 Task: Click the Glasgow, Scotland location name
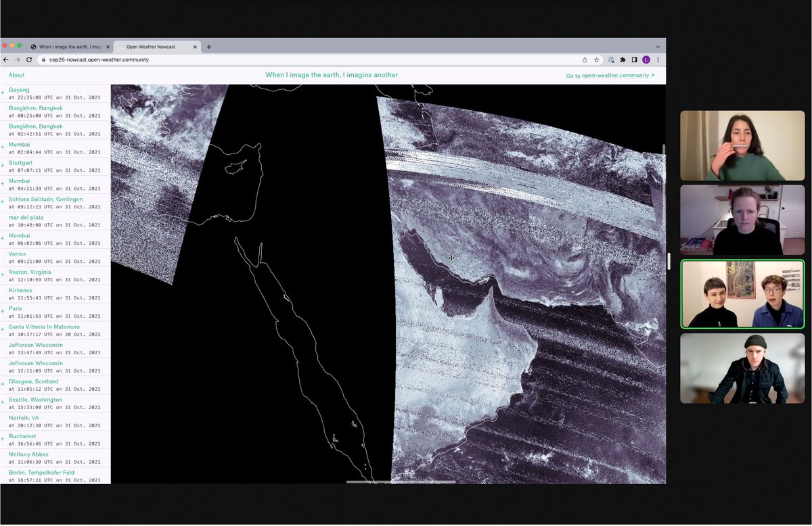click(34, 382)
